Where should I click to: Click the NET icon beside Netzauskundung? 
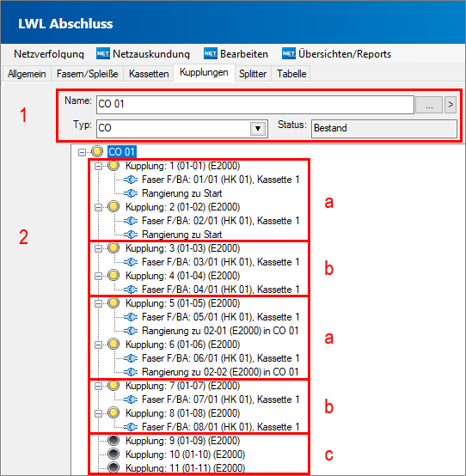click(103, 54)
